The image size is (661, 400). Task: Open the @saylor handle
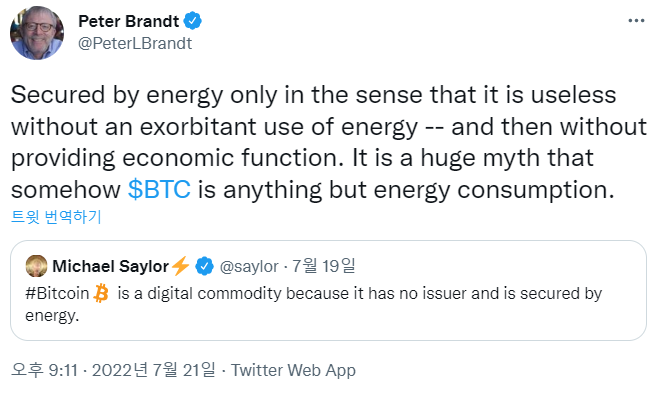click(249, 266)
